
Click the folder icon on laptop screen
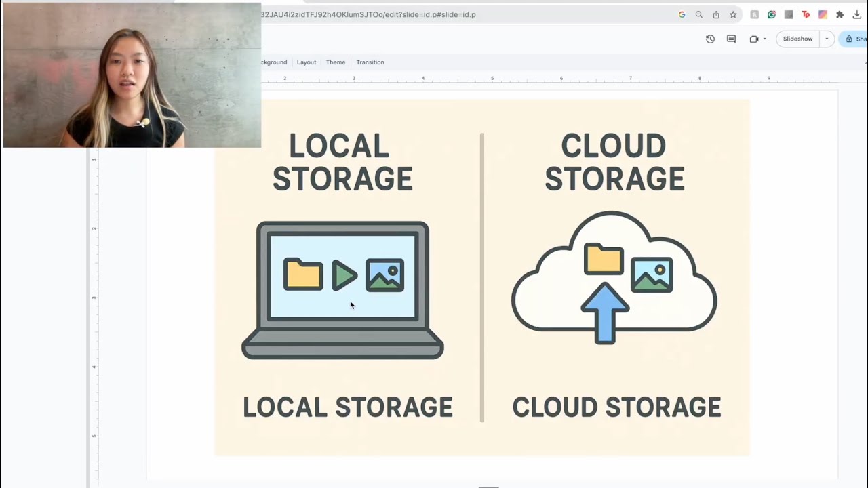(303, 274)
